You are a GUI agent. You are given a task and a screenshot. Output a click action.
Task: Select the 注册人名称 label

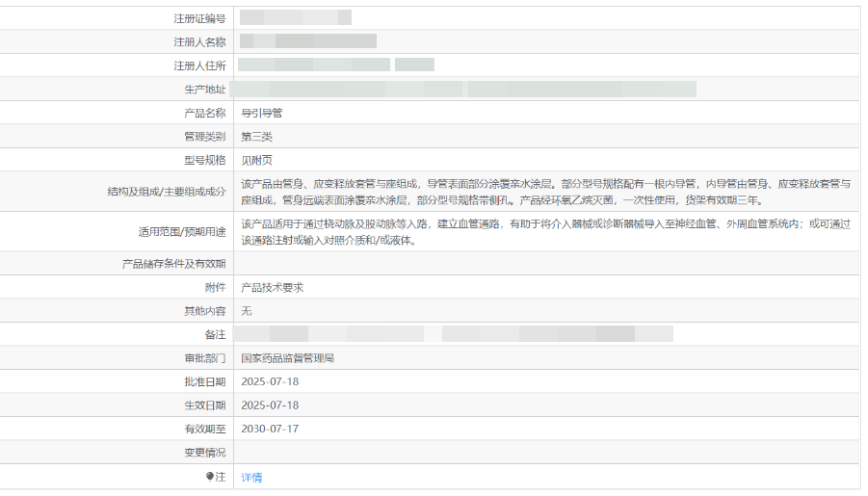coord(199,42)
